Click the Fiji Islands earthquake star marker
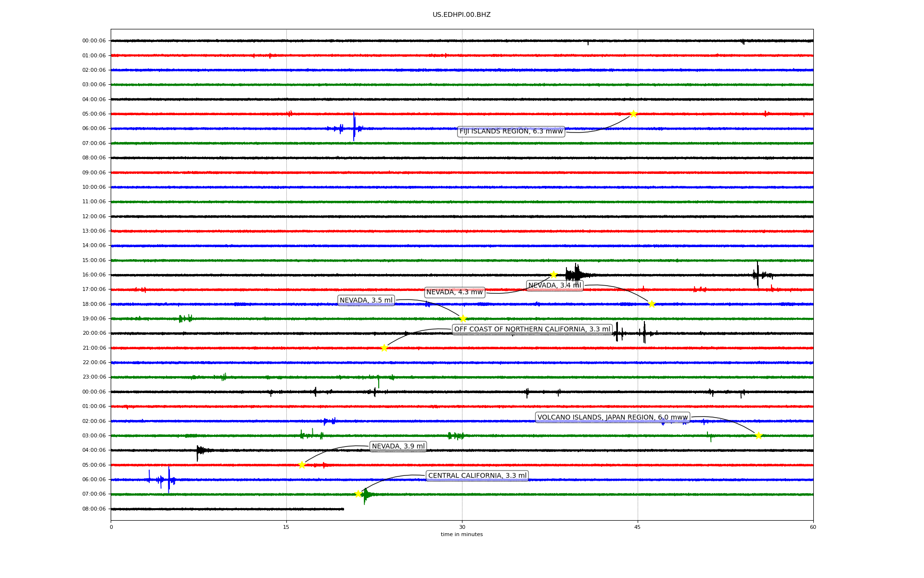 point(633,114)
